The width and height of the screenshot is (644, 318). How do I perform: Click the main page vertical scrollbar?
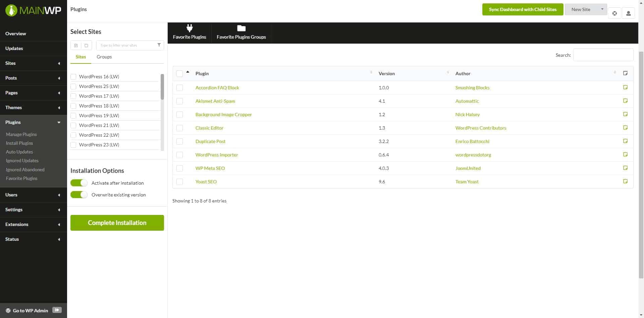[641, 165]
